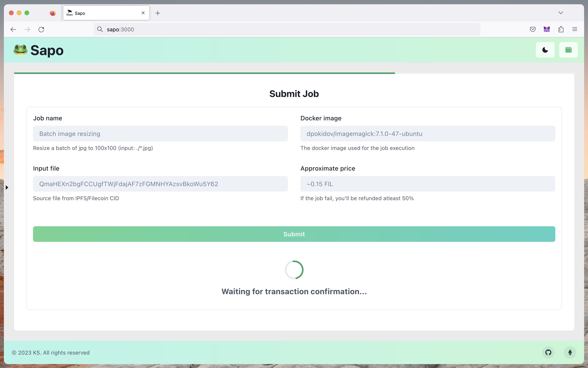588x368 pixels.
Task: Click the Sapo title text
Action: (x=47, y=50)
